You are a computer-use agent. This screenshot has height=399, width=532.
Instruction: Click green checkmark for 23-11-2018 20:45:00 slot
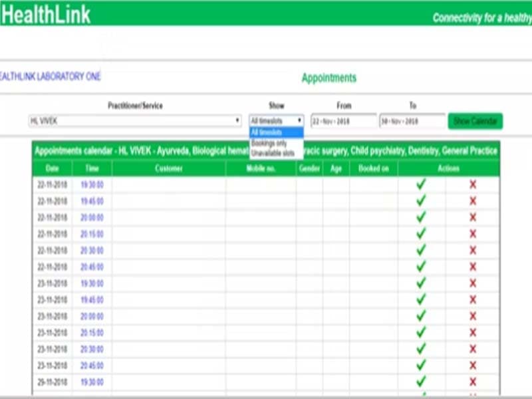pyautogui.click(x=420, y=365)
